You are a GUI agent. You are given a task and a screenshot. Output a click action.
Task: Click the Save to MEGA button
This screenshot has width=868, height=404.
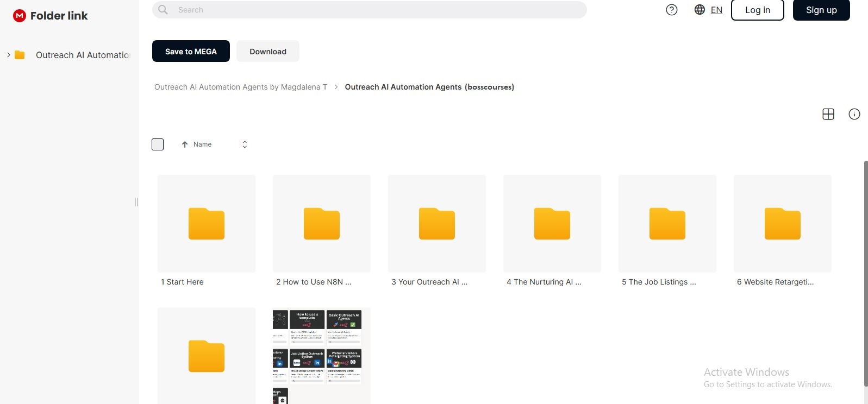click(x=191, y=51)
